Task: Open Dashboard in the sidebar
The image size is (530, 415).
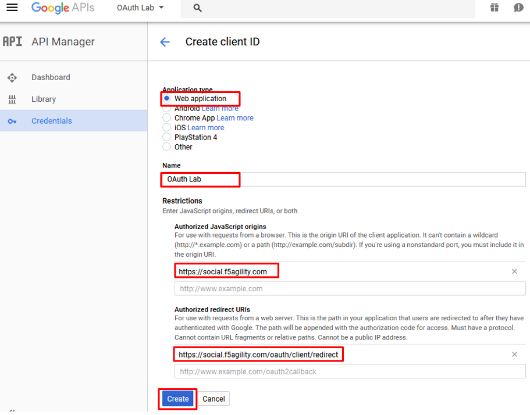Action: tap(51, 77)
